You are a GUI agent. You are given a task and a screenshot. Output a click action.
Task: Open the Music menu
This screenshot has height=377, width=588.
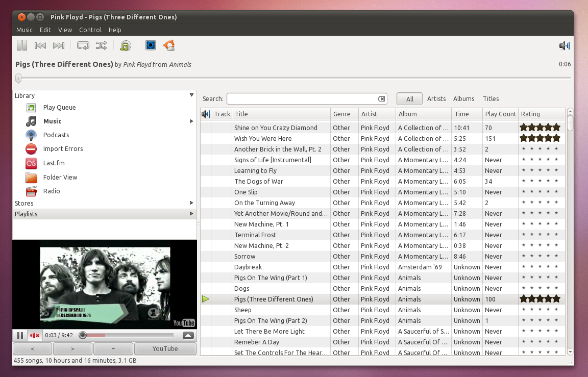(x=24, y=30)
